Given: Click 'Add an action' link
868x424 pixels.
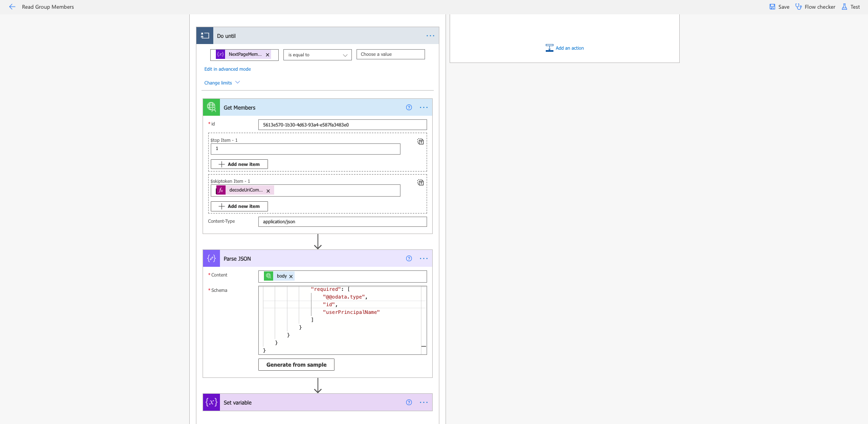Looking at the screenshot, I should pos(570,48).
